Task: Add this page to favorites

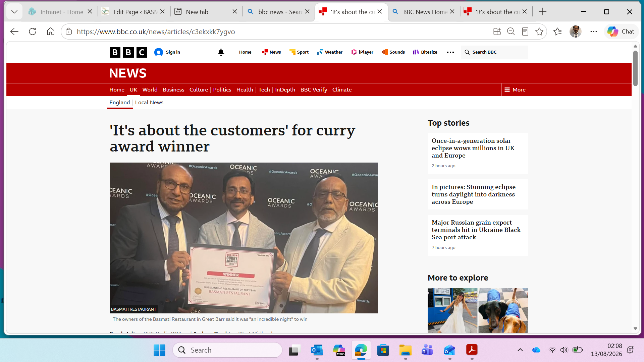Action: (539, 32)
